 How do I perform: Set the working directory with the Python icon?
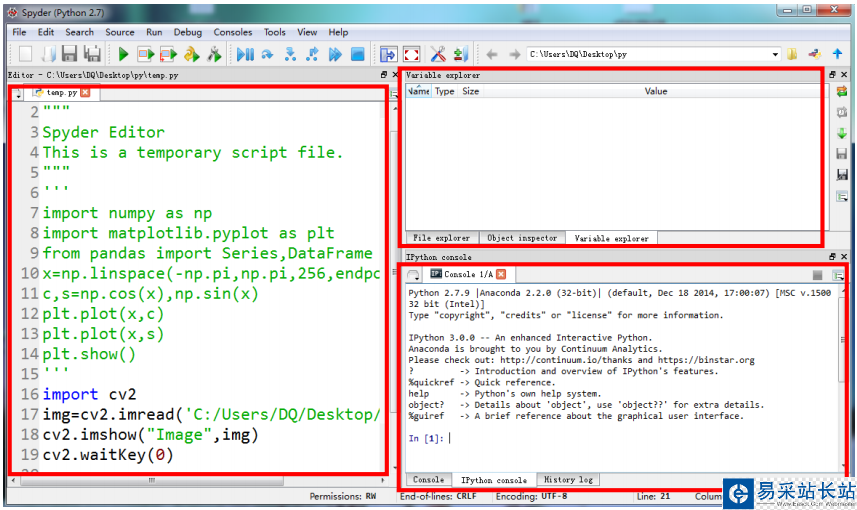click(x=815, y=54)
